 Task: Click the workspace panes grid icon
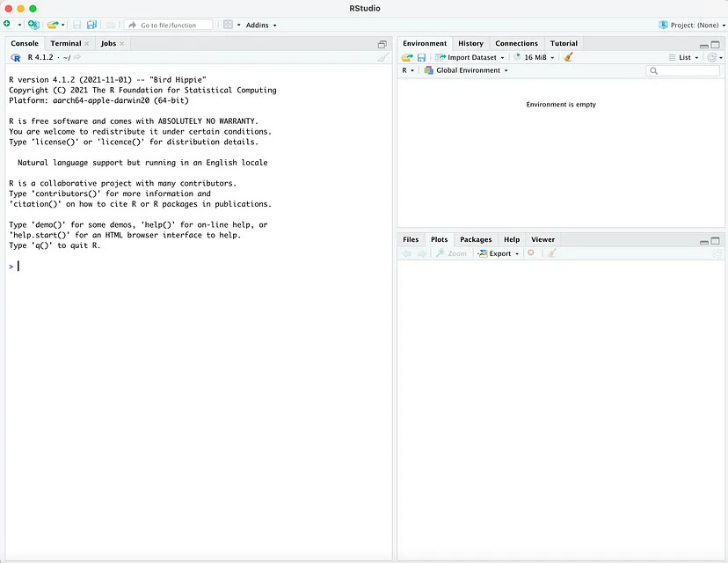coord(228,25)
